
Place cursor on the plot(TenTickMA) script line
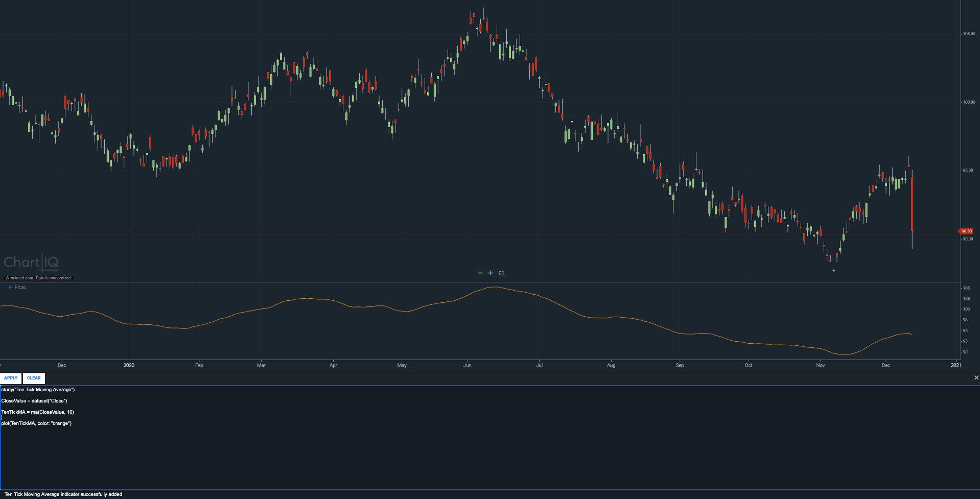point(36,423)
